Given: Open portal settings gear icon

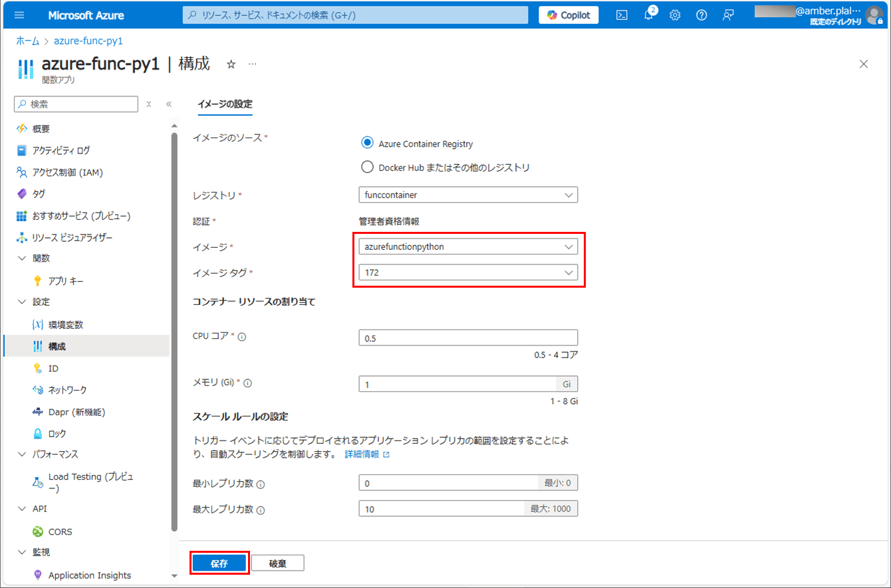Looking at the screenshot, I should pos(675,15).
